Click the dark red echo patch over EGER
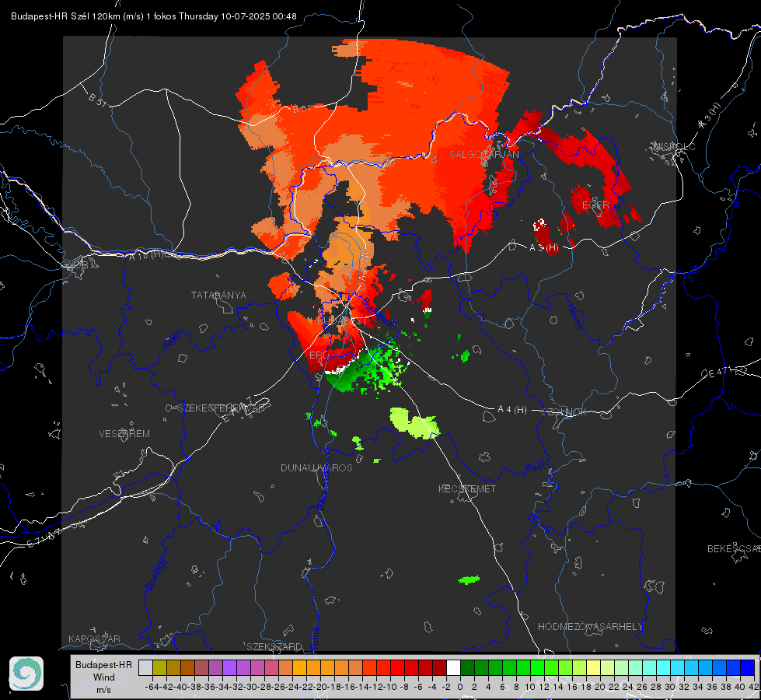The height and width of the screenshot is (700, 761). pyautogui.click(x=582, y=200)
